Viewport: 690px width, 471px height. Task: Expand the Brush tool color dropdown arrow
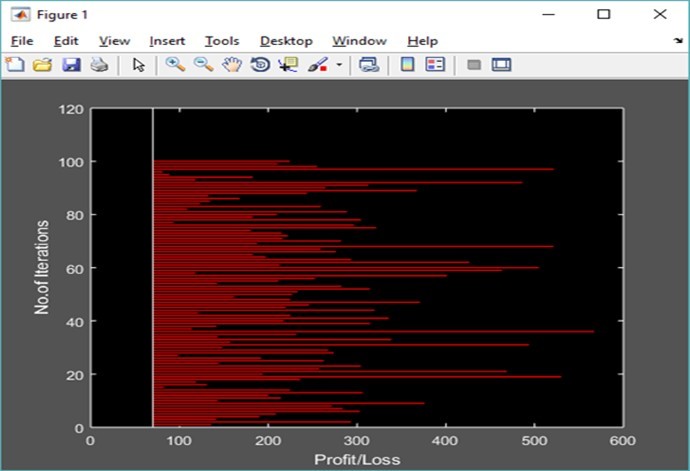pos(339,66)
